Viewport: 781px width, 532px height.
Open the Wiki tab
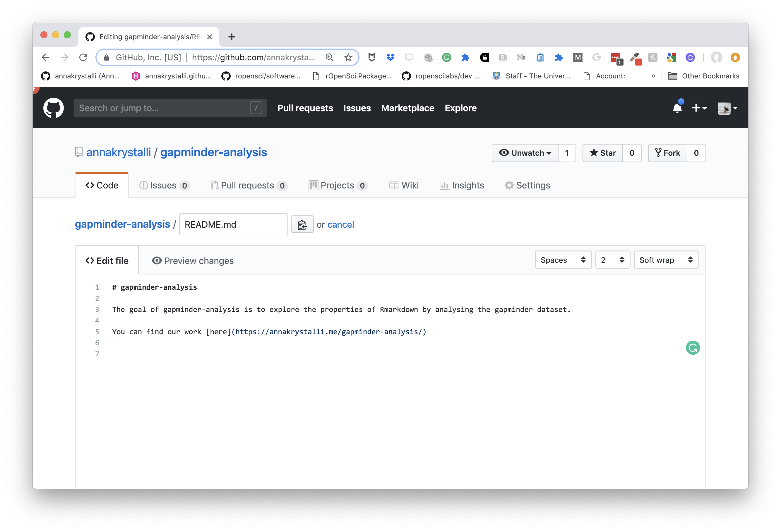[x=404, y=186]
